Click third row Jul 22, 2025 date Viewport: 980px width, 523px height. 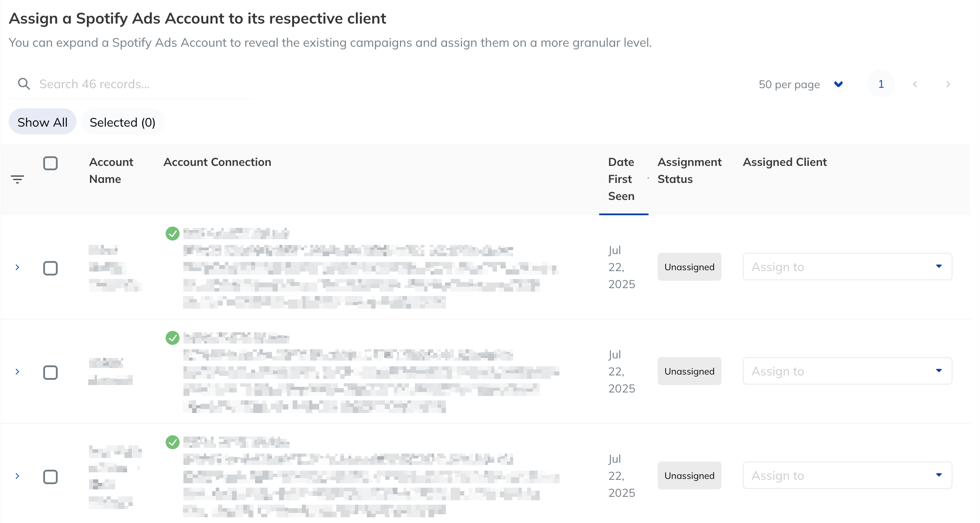[622, 476]
